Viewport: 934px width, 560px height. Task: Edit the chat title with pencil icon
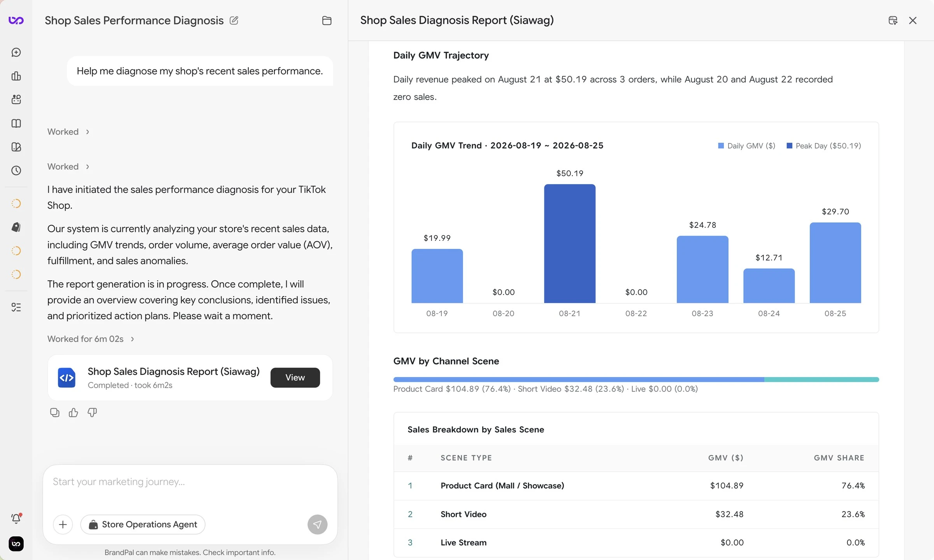(234, 20)
